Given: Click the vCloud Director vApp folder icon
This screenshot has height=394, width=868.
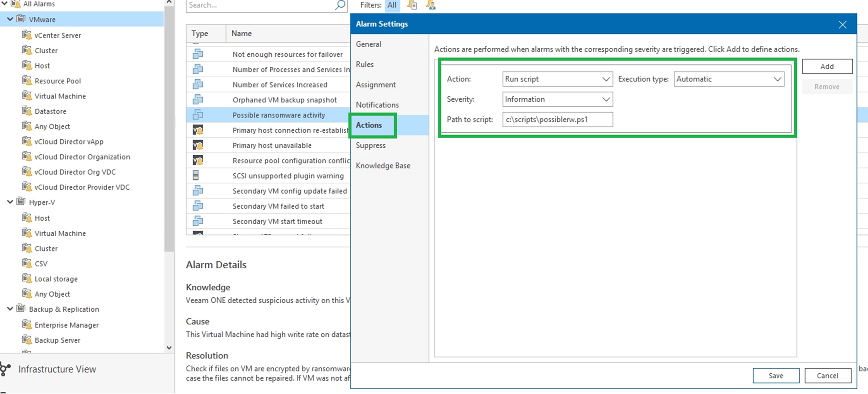Looking at the screenshot, I should [x=27, y=141].
